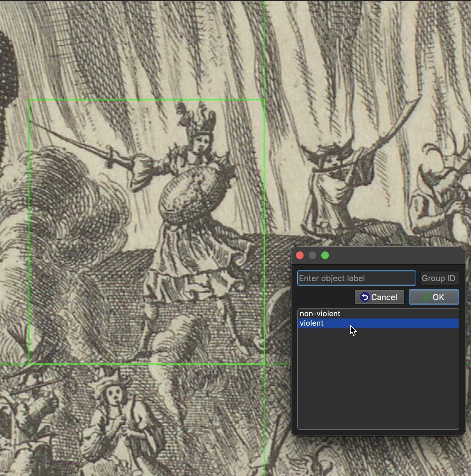471x476 pixels.
Task: Click the blue undo icon on Cancel
Action: pyautogui.click(x=365, y=297)
